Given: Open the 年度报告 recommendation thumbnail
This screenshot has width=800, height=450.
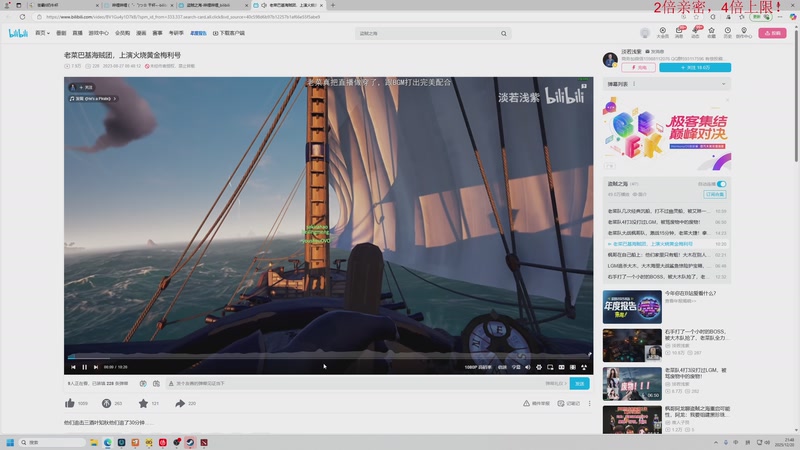Looking at the screenshot, I should click(x=632, y=307).
